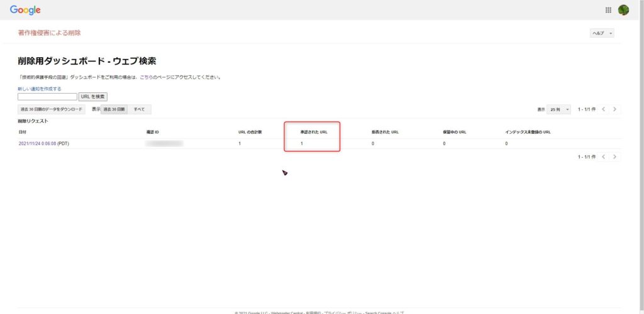Click the 拒否された URL column header
The image size is (644, 314).
coord(385,133)
